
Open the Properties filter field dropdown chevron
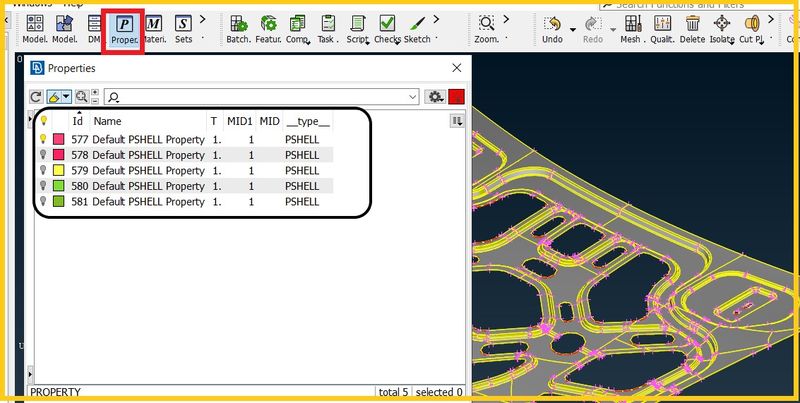tap(413, 97)
